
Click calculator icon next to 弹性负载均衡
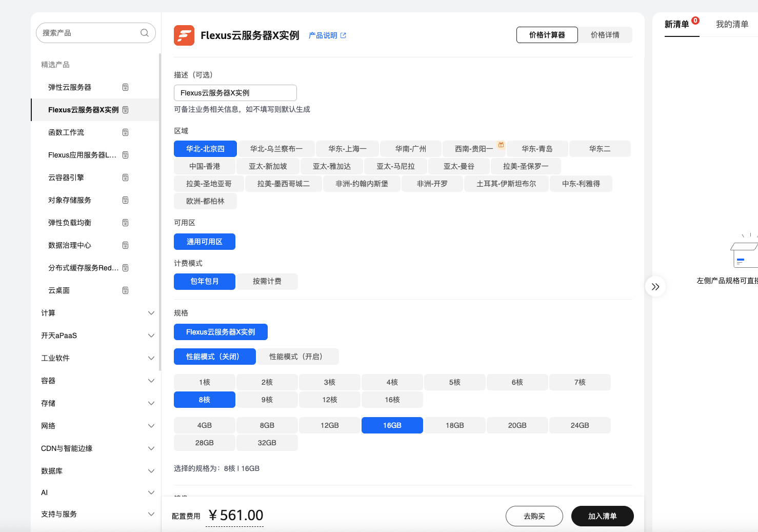coord(126,223)
